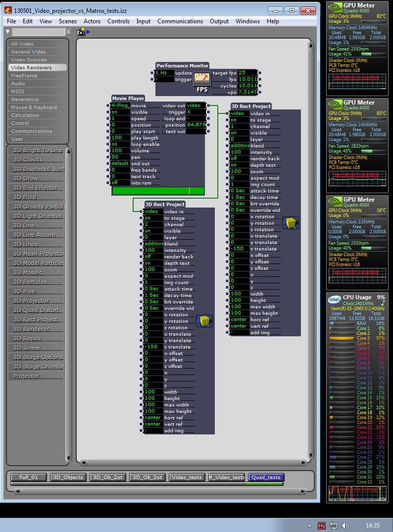Edit z translate value on right 3D Rect Project
393x532 pixels.
click(x=240, y=249)
